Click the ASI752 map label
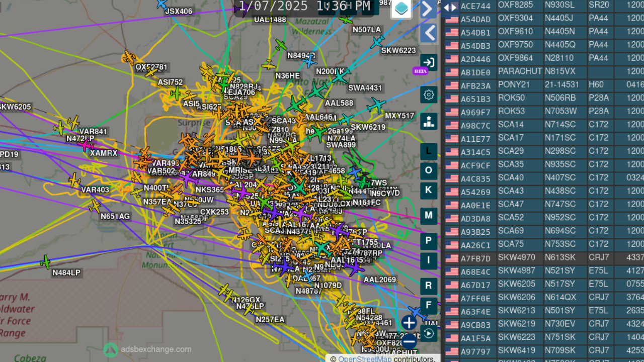The image size is (644, 362). [171, 82]
